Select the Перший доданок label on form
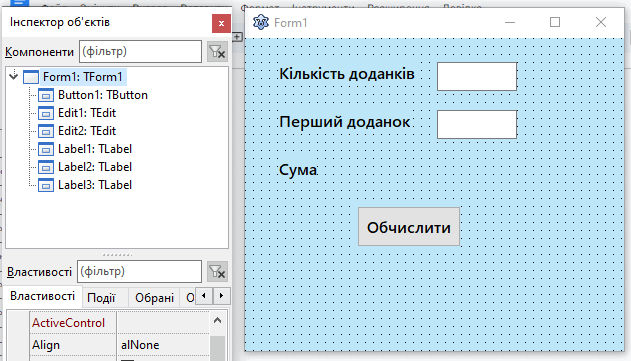 344,122
